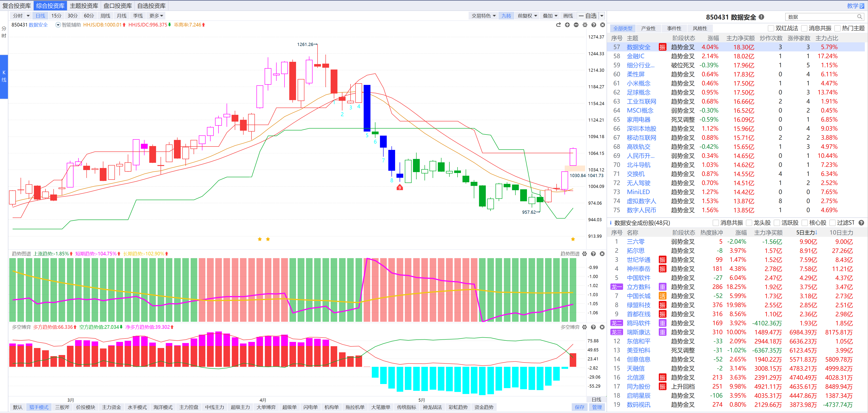Select 事件性 theme type tab
868x413 pixels.
coord(674,28)
